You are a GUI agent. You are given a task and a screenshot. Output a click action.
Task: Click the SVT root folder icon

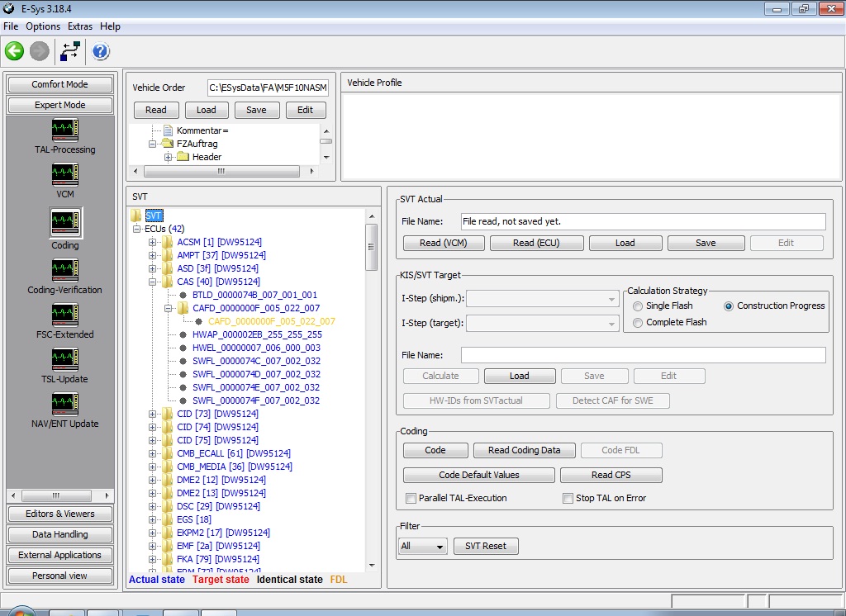point(136,216)
